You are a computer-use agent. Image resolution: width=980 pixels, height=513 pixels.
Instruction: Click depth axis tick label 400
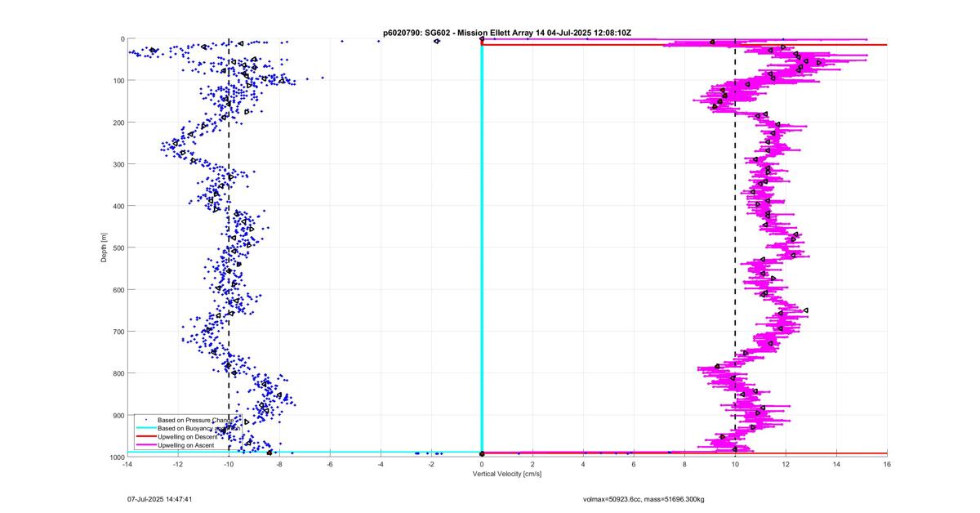[x=118, y=206]
